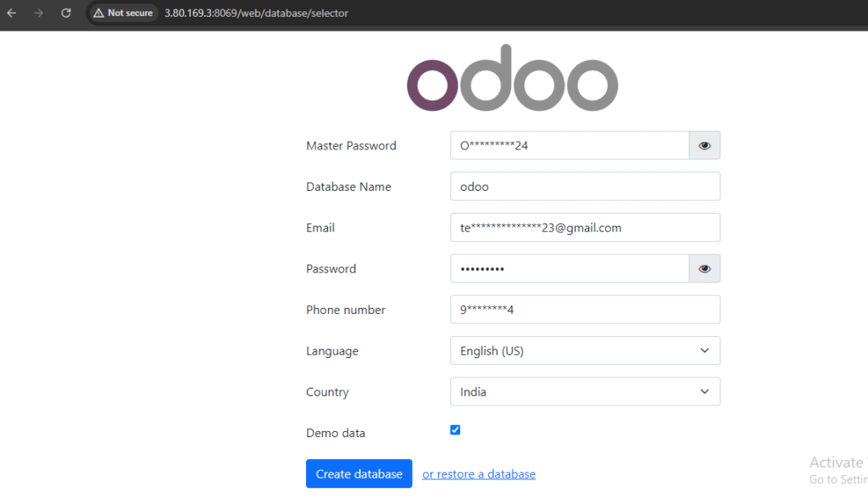Expand the Country selector
This screenshot has width=868, height=504.
[585, 391]
